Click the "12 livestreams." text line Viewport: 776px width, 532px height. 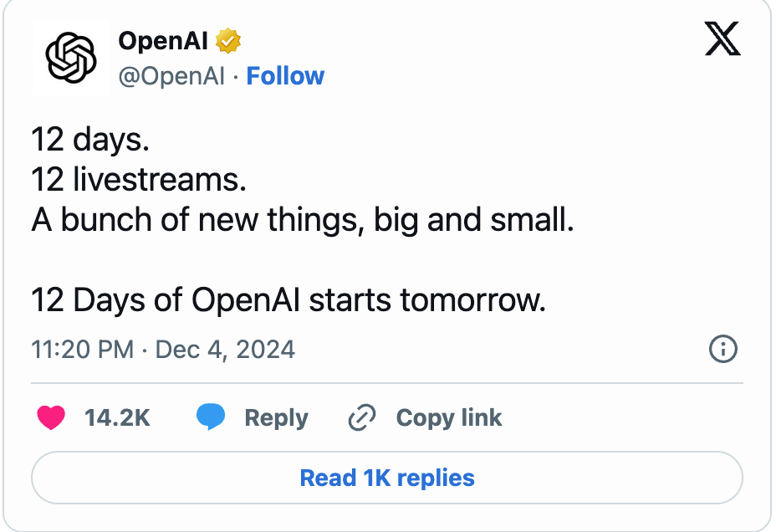[x=139, y=179]
